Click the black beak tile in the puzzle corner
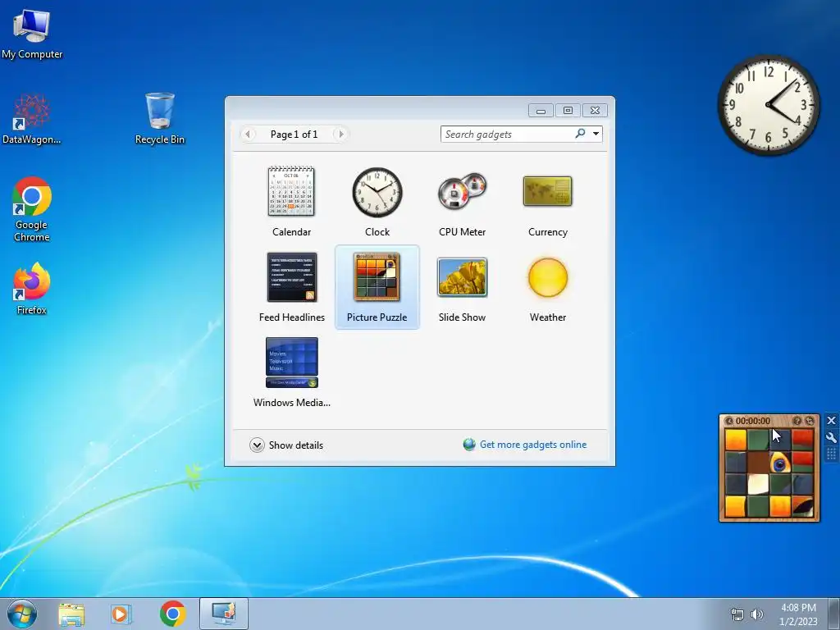Screen dimensions: 840x630 (802, 506)
